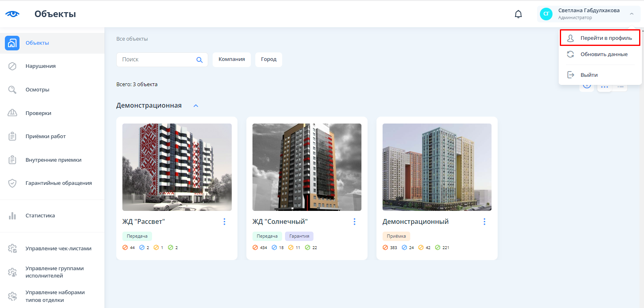
Task: Open three-dot menu for ЖД "Солнечный"
Action: 354,221
